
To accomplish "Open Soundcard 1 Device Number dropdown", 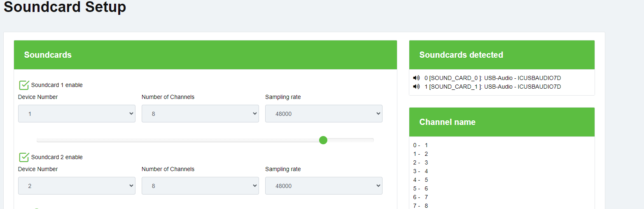I will [77, 114].
